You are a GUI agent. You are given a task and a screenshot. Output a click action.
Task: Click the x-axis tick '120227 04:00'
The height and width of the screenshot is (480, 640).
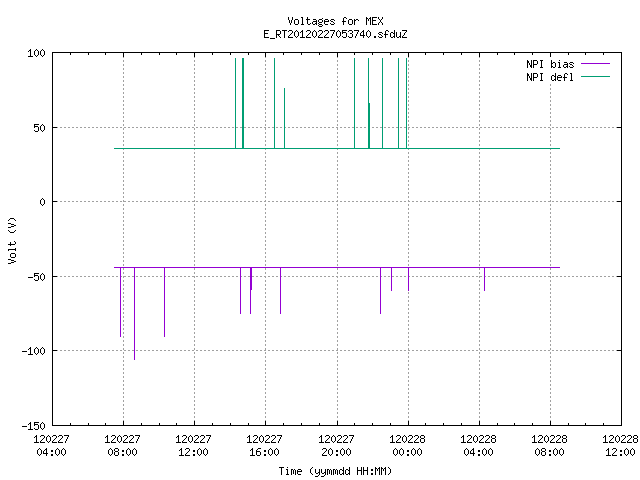(x=51, y=446)
